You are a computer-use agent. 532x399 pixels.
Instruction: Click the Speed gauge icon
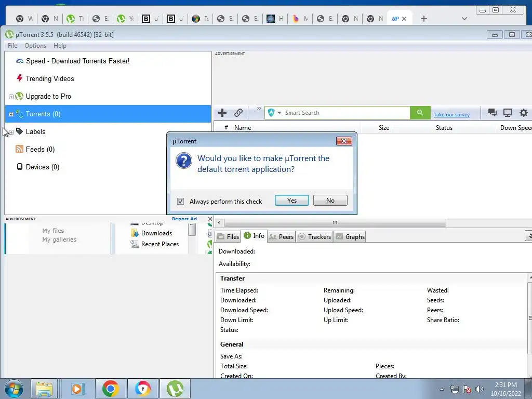click(20, 61)
